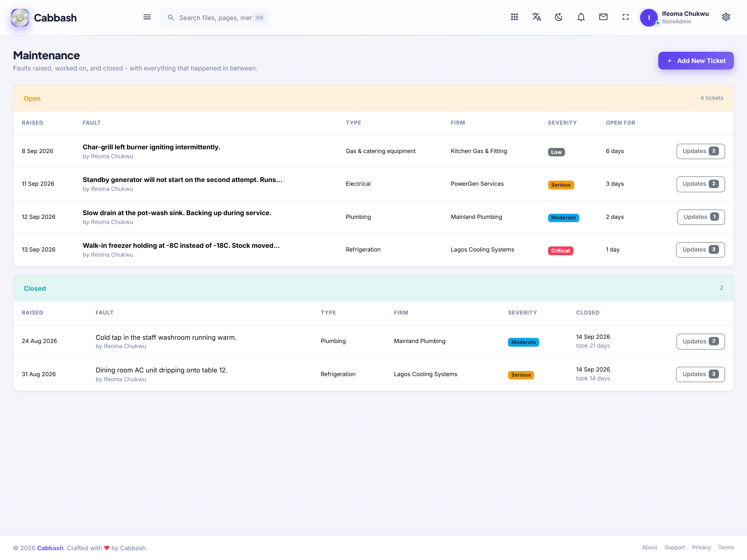Toggle fullscreen mode icon
Screen dimensions: 747x560
click(625, 17)
